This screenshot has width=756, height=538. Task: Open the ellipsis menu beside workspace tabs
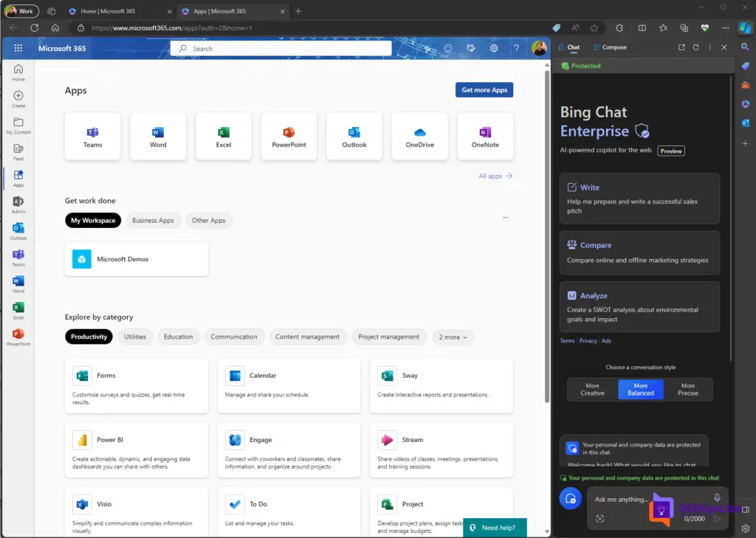506,218
